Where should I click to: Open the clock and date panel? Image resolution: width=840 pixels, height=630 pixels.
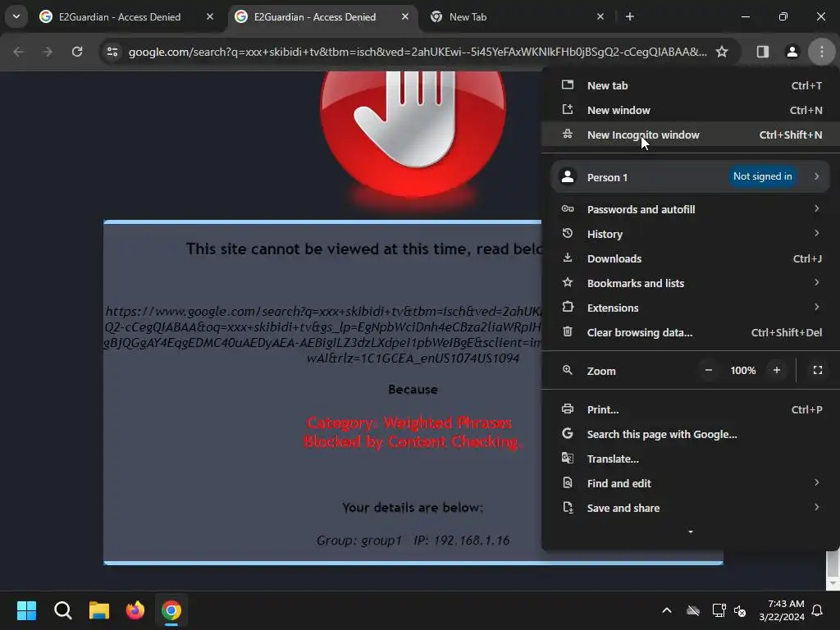pos(782,610)
